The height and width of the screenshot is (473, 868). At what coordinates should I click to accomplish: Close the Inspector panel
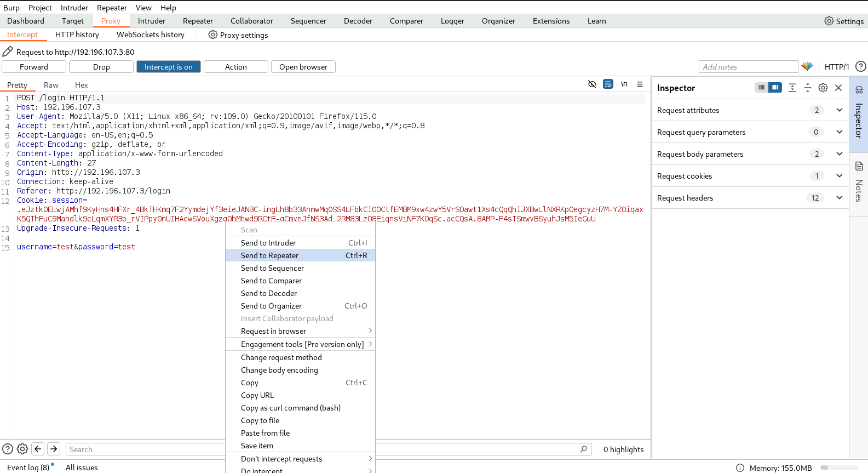click(x=838, y=88)
